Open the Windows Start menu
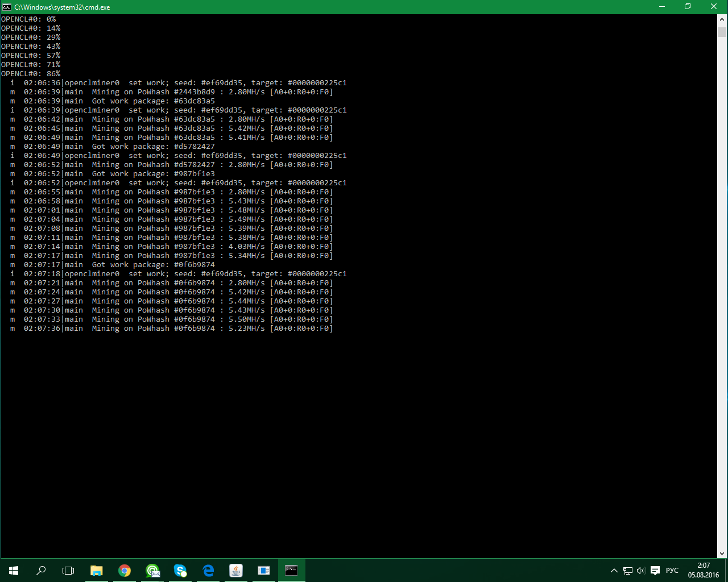This screenshot has width=728, height=582. [14, 571]
